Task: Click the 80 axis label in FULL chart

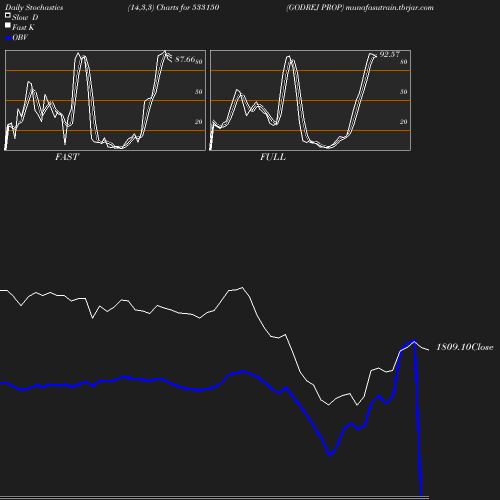Action: (404, 62)
